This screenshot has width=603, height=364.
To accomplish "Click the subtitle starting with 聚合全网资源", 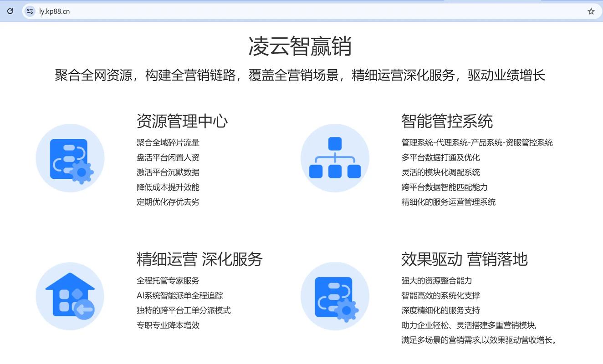I will [x=300, y=75].
